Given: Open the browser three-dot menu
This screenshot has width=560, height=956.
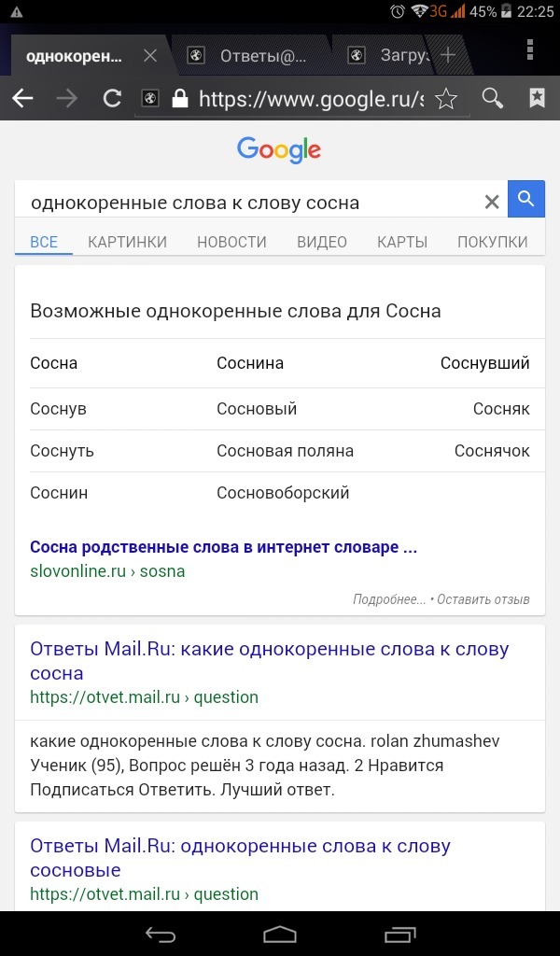Looking at the screenshot, I should [530, 50].
